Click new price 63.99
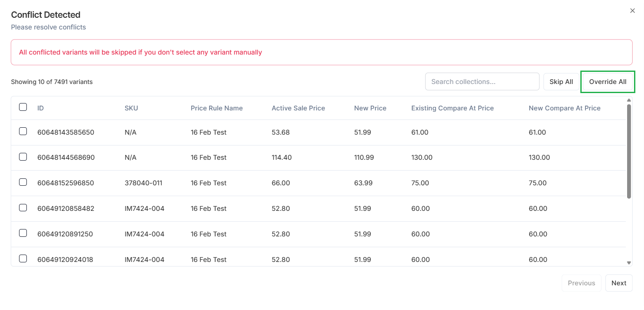The width and height of the screenshot is (644, 310). click(x=363, y=183)
